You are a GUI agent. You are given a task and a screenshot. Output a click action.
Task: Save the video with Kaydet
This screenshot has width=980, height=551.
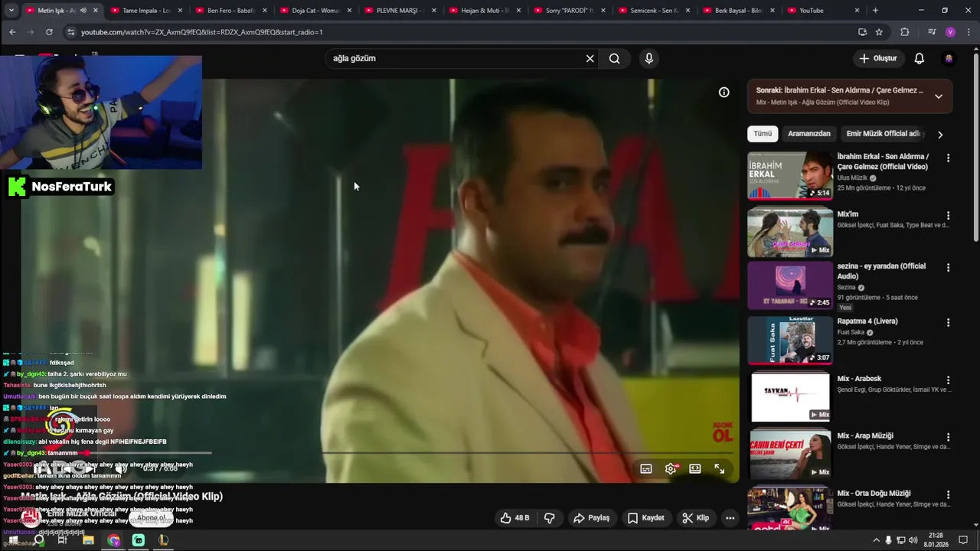point(646,518)
